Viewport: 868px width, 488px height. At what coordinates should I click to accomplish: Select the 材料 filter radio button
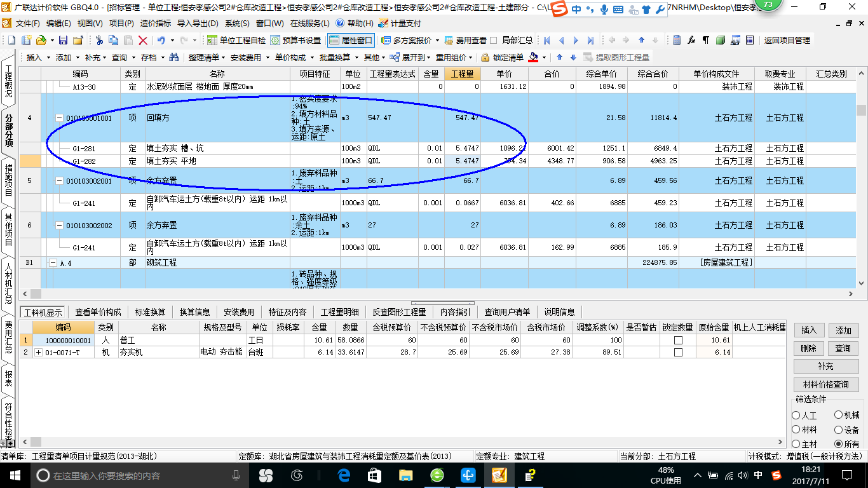pyautogui.click(x=796, y=430)
